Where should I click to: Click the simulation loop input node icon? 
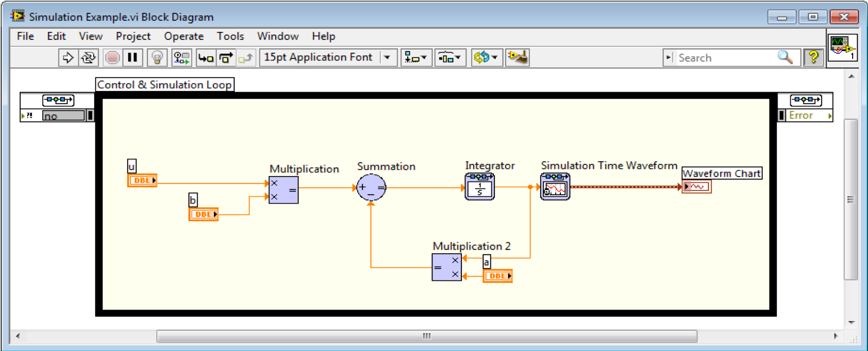click(58, 100)
